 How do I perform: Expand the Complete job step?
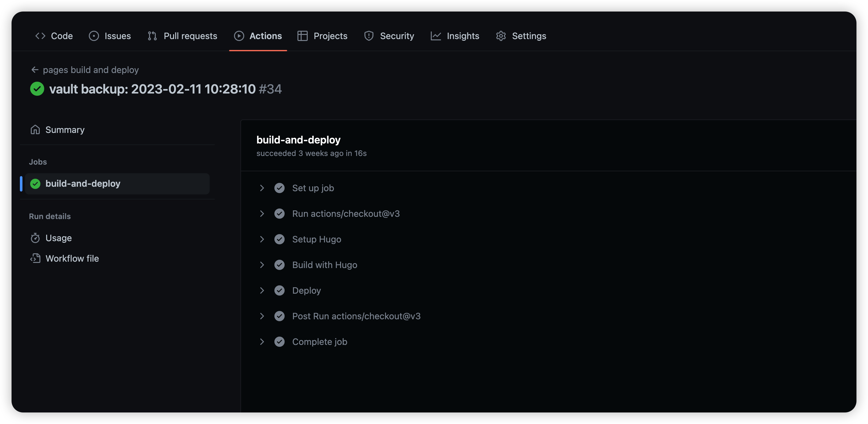tap(262, 341)
